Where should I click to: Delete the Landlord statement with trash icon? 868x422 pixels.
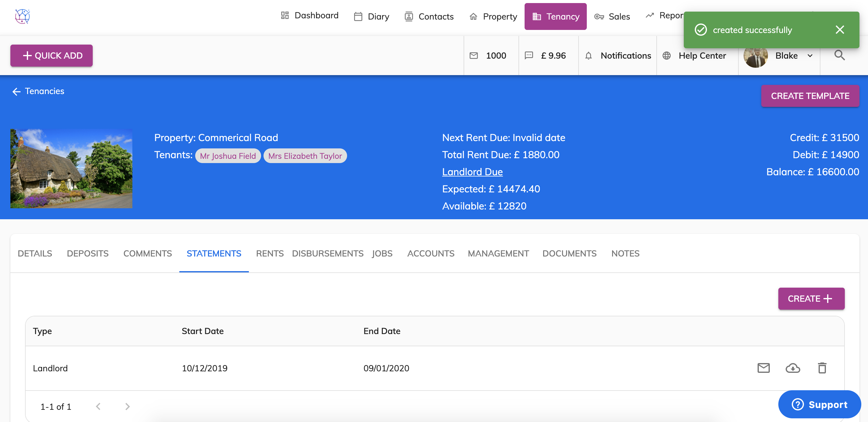(822, 368)
